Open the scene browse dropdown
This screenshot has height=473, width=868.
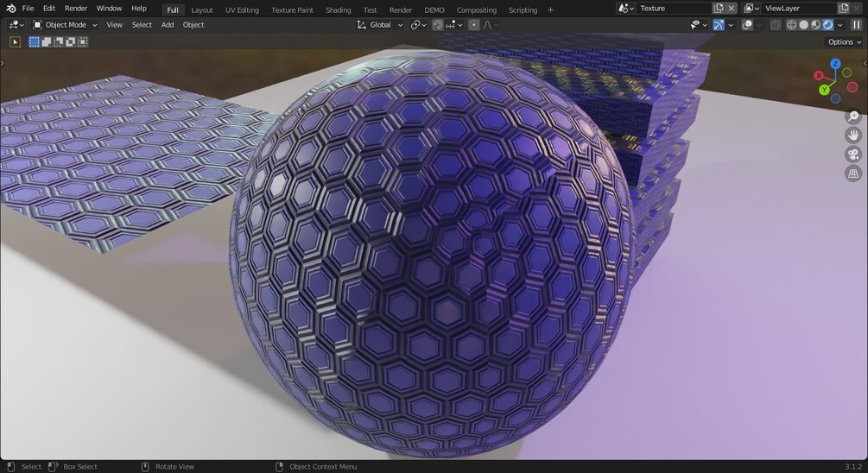tap(626, 9)
